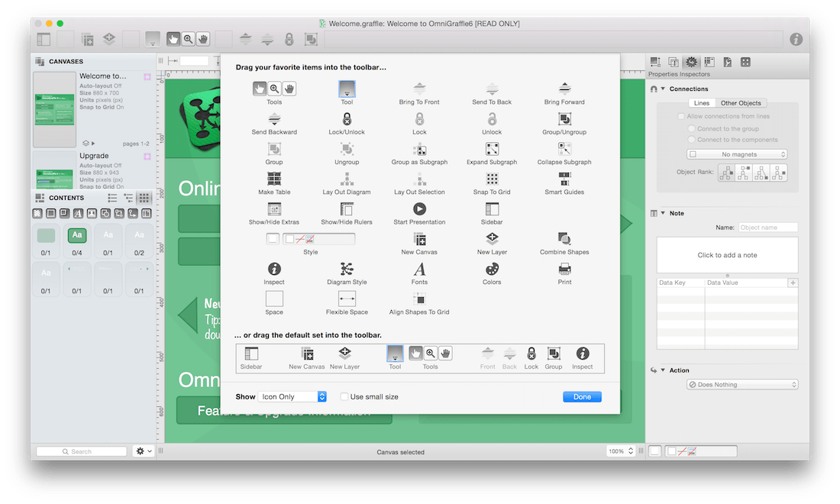This screenshot has height=504, width=840.
Task: Select the Make Table icon
Action: coord(273,179)
